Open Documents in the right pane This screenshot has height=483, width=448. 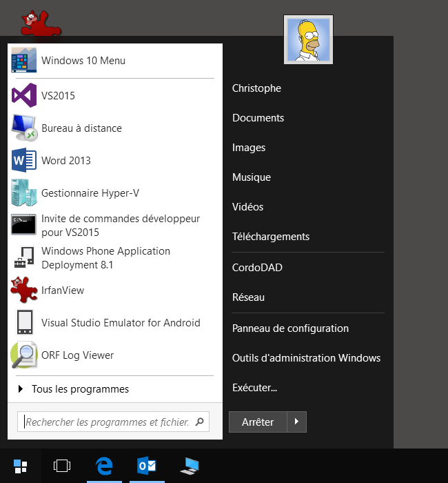[x=258, y=118]
